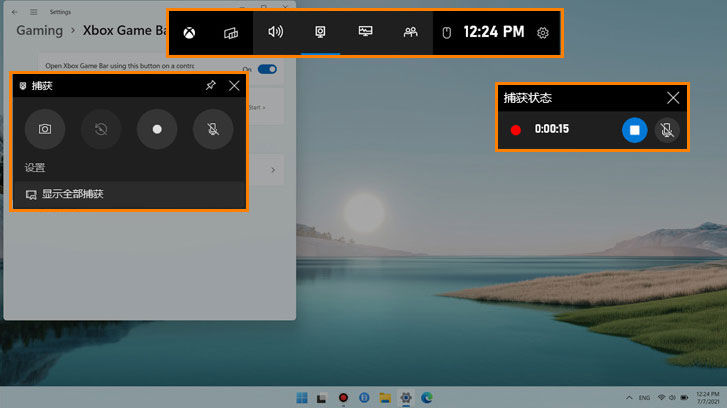Expand the chevron row in Settings

pyautogui.click(x=273, y=170)
